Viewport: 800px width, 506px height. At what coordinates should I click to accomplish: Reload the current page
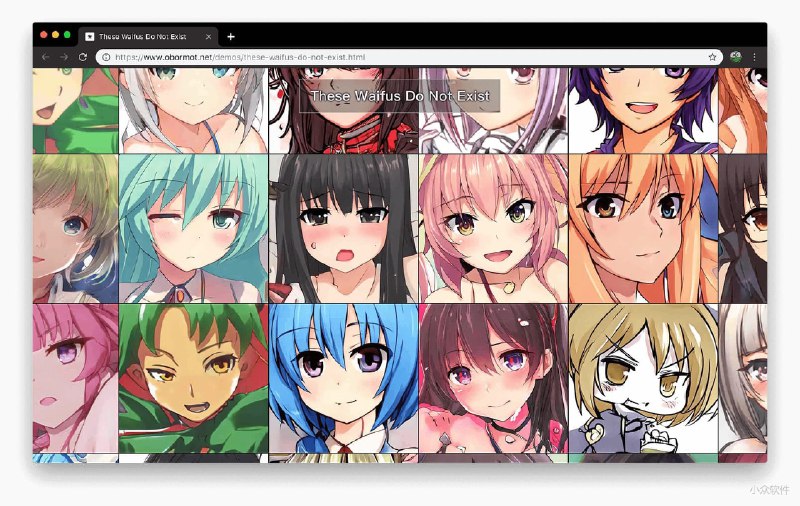pos(83,57)
